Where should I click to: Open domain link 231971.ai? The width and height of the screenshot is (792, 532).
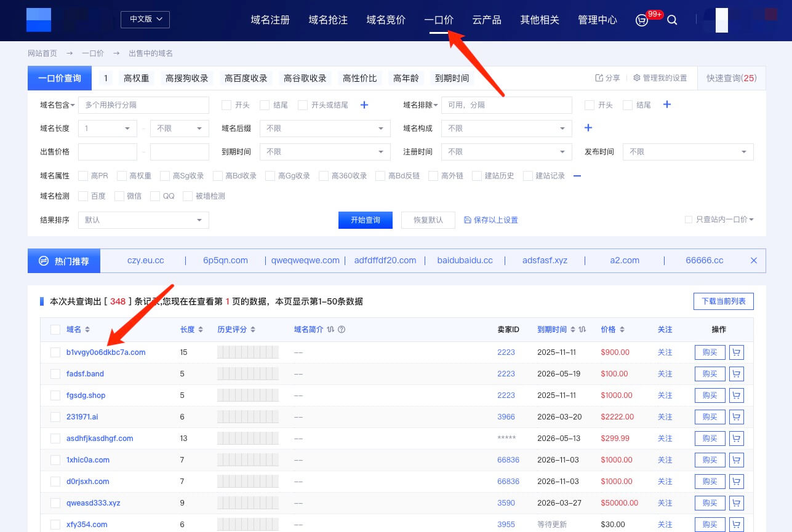(82, 417)
